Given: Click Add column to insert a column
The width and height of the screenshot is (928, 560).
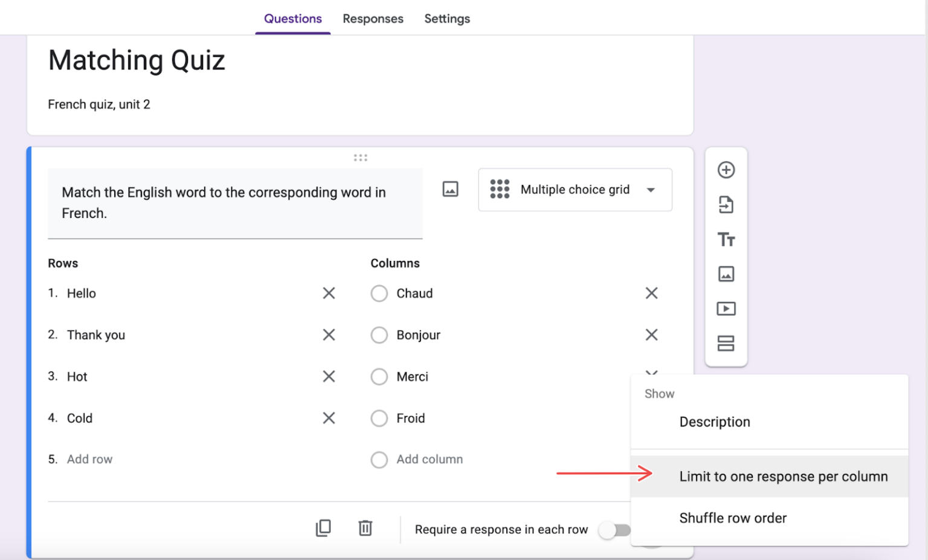Looking at the screenshot, I should (x=430, y=459).
